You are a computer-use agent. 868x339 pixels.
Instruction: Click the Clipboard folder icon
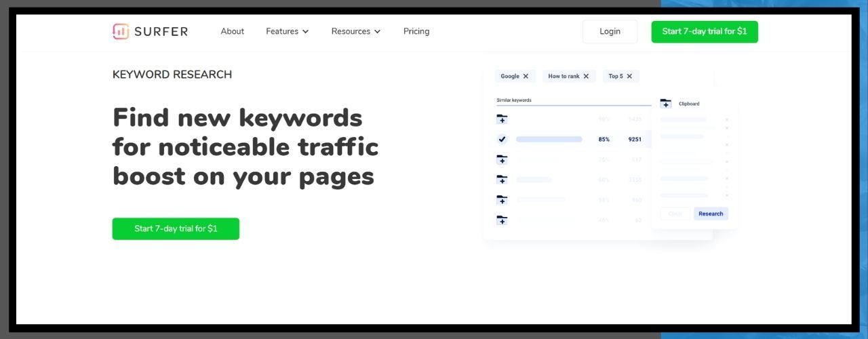[x=665, y=104]
